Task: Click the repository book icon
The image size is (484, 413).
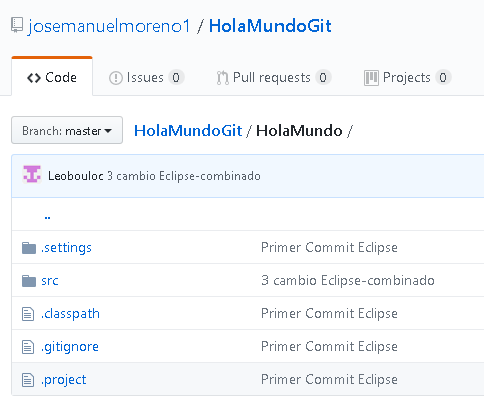Action: pos(17,25)
